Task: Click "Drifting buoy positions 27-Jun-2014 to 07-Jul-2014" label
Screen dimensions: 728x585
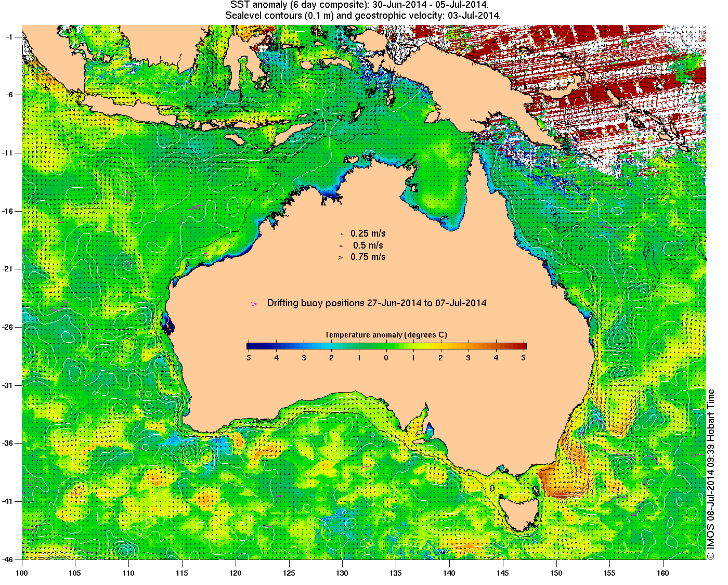Action: (x=377, y=303)
